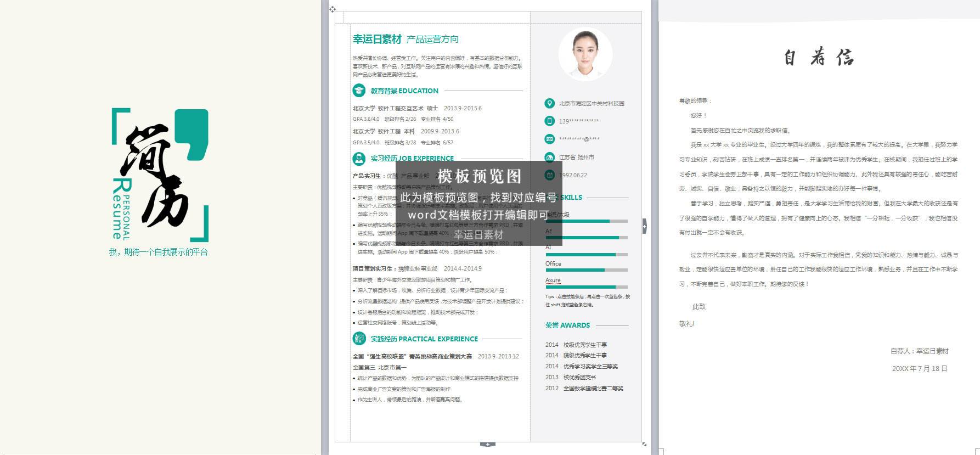Click the 实践经历 PRACTICAL EXPERIENCE heading
The height and width of the screenshot is (455, 980).
[x=424, y=339]
